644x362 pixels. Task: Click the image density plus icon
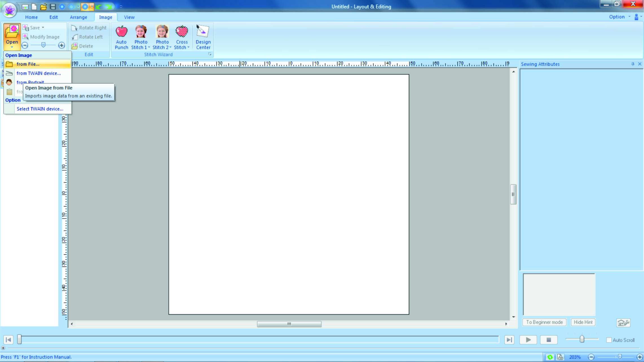coord(61,45)
